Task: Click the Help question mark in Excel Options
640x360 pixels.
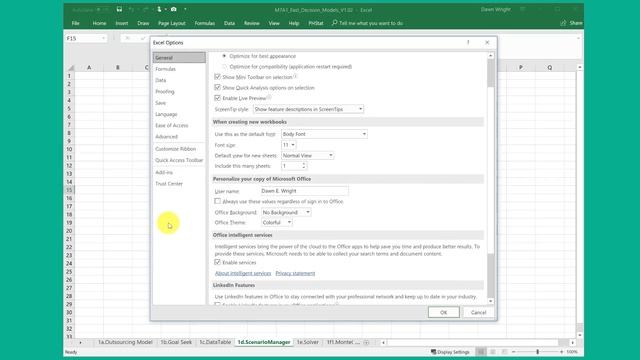Action: (468, 42)
